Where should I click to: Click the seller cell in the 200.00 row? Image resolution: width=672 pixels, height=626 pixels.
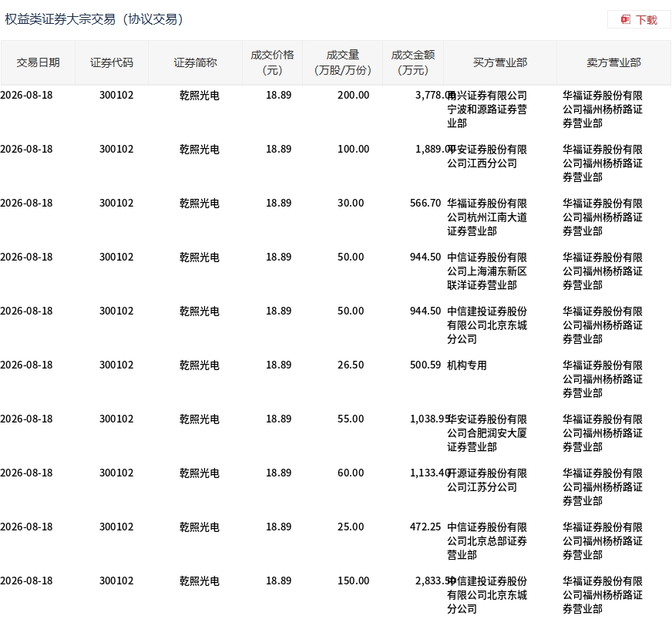[x=603, y=109]
